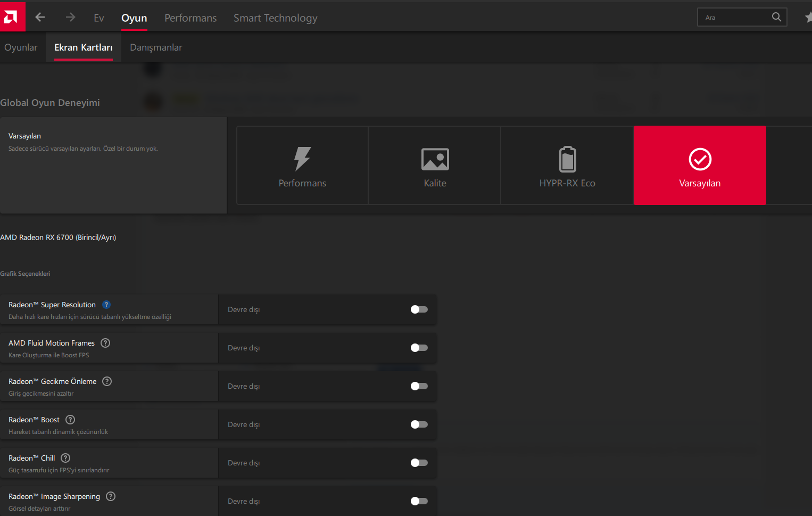Click the AMD logo icon
Viewport: 812px width, 516px height.
click(x=12, y=17)
